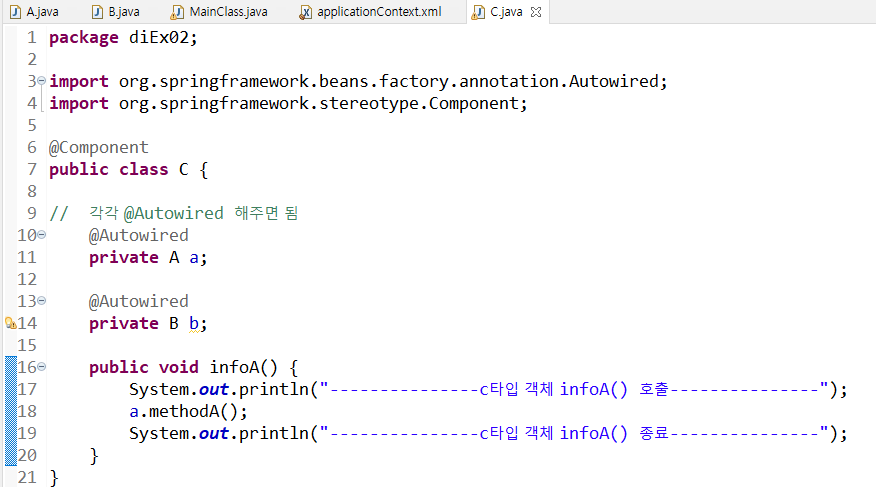Viewport: 876px width, 487px height.
Task: Click the underlined field b on line 14
Action: [x=194, y=323]
